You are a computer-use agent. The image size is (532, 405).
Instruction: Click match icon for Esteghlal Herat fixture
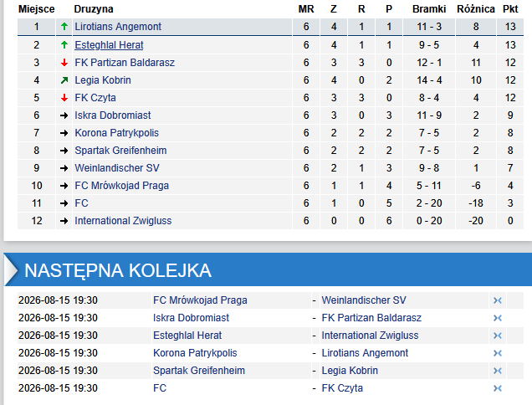498,336
